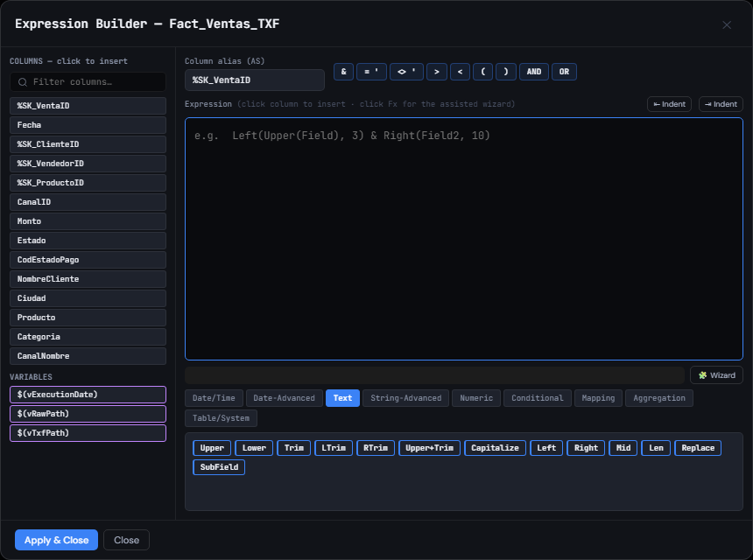Focus the Filter columns search box
This screenshot has width=753, height=560.
[88, 82]
